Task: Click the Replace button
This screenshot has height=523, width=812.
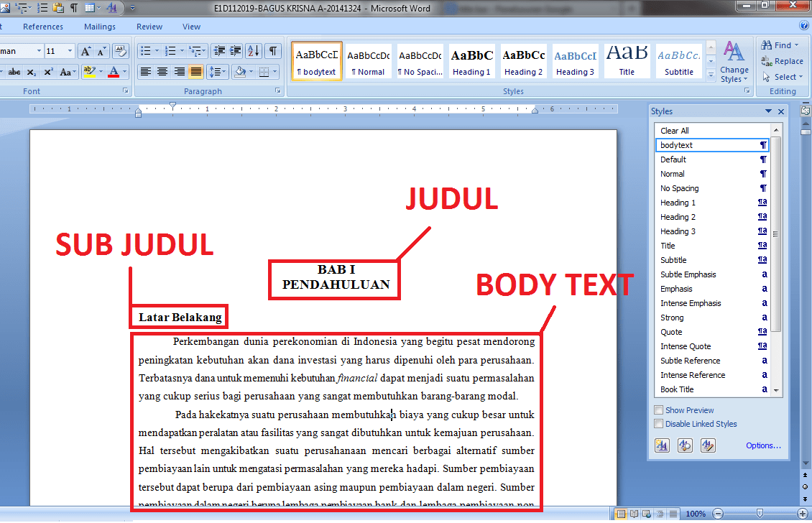Action: tap(782, 61)
